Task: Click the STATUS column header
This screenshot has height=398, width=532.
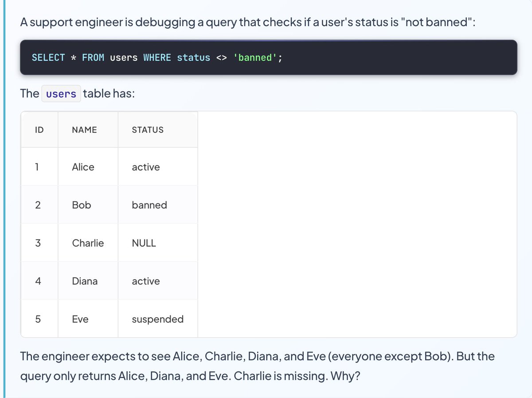Action: click(x=158, y=130)
